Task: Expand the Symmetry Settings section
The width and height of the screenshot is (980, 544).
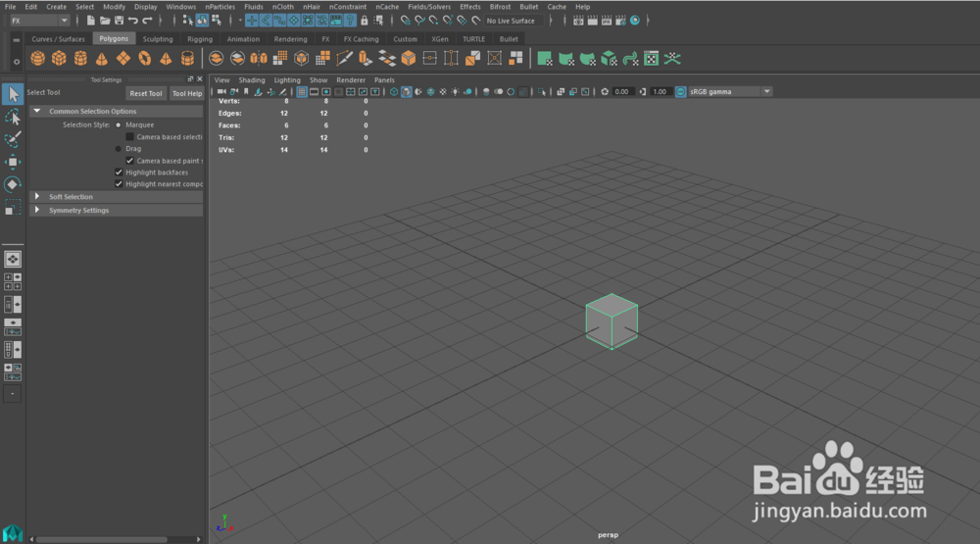Action: pos(37,210)
